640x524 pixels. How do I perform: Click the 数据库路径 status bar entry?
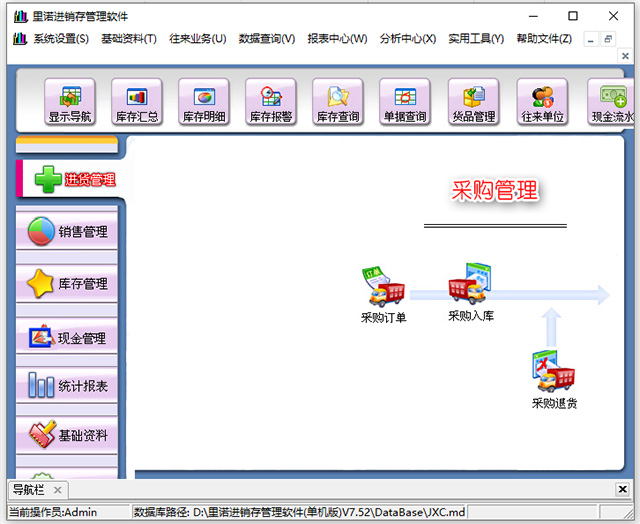300,512
